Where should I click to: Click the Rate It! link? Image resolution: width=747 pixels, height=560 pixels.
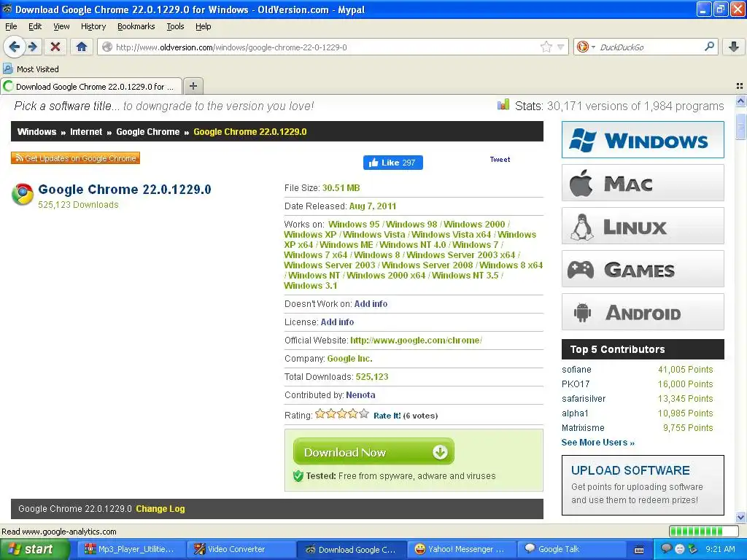pyautogui.click(x=387, y=416)
